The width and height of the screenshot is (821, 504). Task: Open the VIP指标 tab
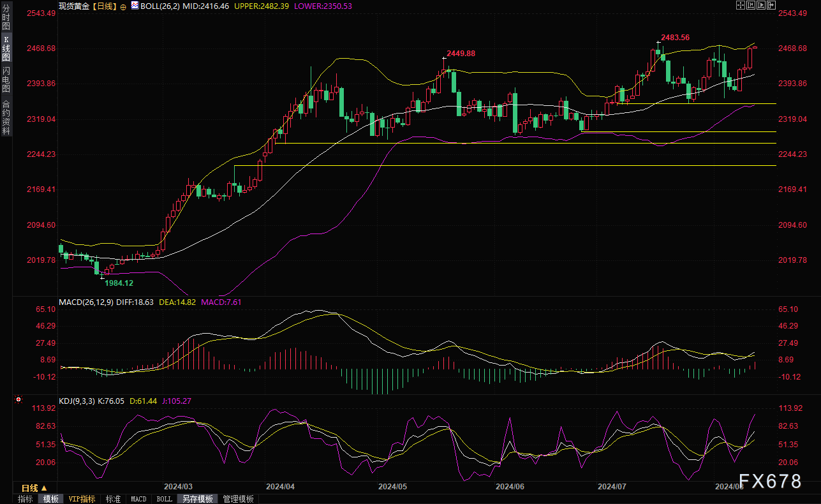point(82,499)
